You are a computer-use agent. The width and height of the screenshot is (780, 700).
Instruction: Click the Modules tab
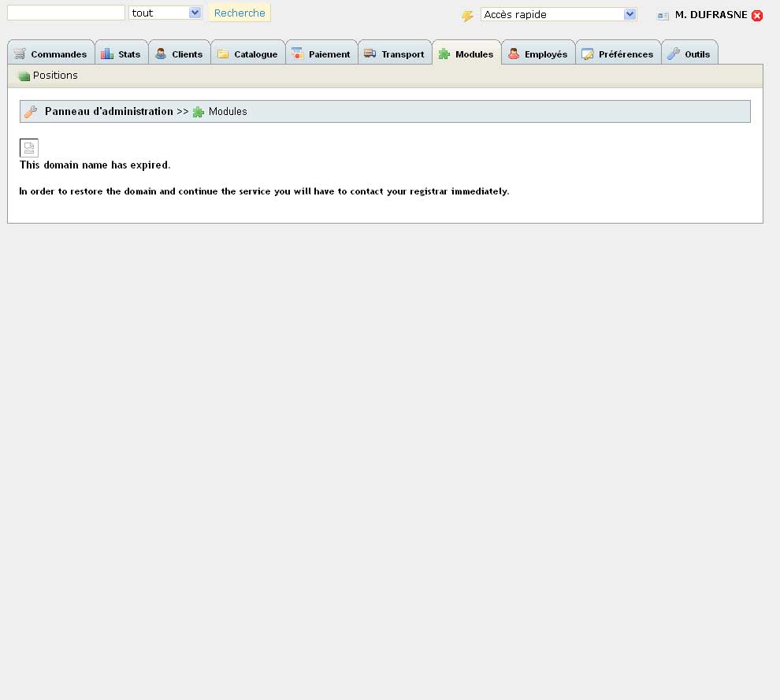466,53
